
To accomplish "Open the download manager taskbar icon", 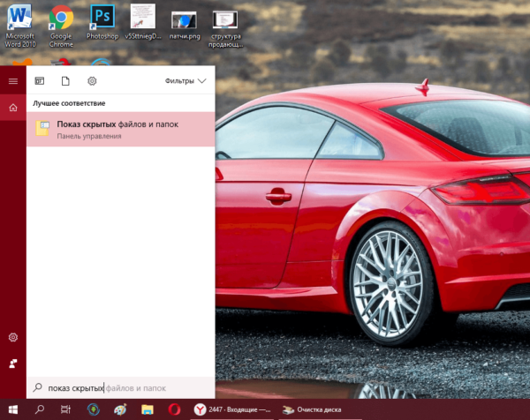I will [x=94, y=410].
